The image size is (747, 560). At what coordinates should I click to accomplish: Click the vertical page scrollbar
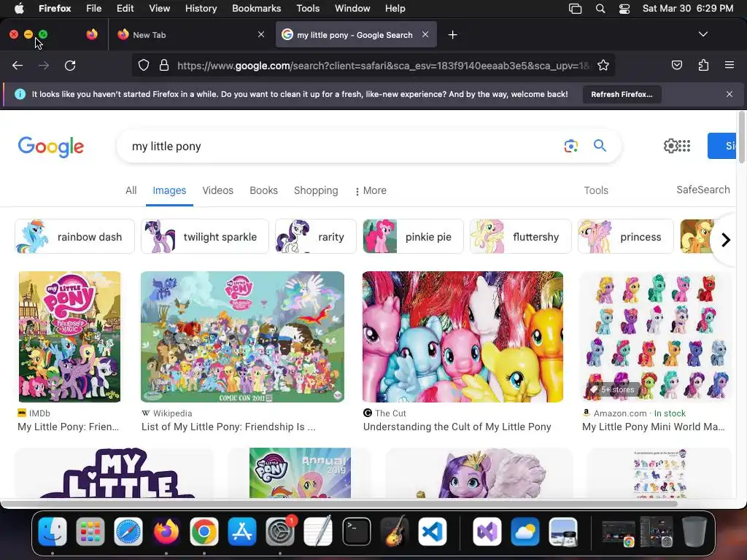pos(741,138)
